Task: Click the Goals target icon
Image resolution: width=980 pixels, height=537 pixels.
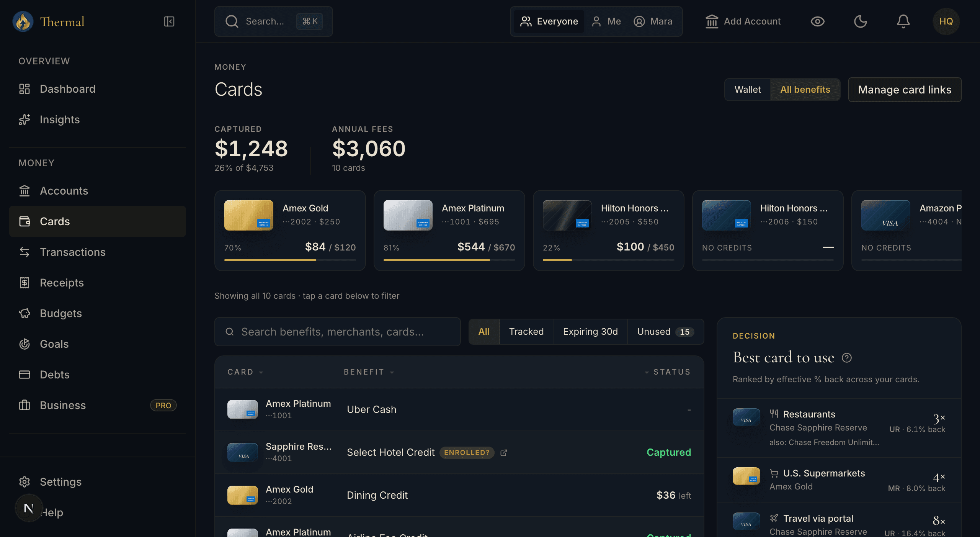Action: 24,344
